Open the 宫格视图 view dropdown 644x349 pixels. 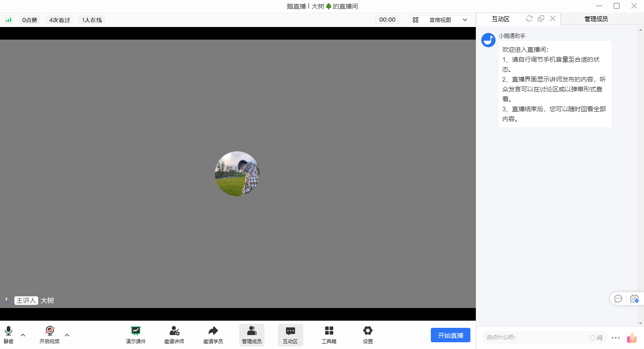[x=440, y=20]
